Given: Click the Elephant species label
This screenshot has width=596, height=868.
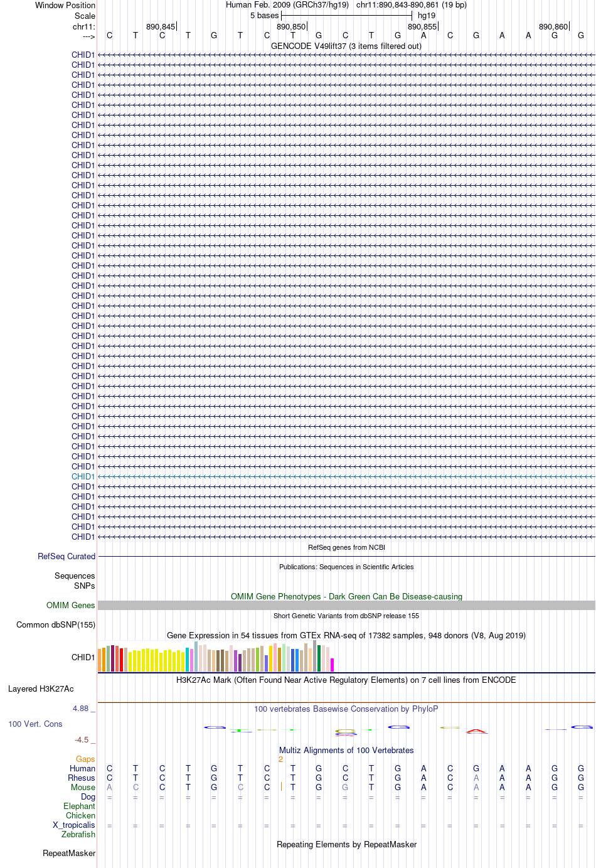Looking at the screenshot, I should [79, 806].
